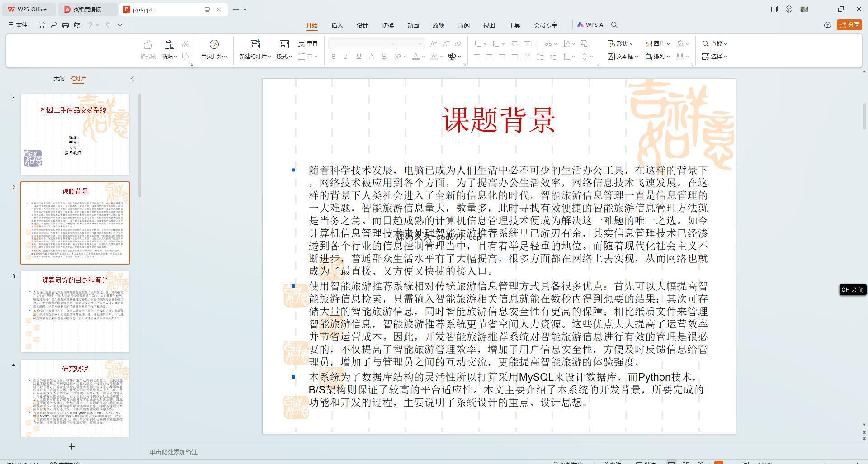This screenshot has width=868, height=464.
Task: Align text right
Action: pos(502,57)
